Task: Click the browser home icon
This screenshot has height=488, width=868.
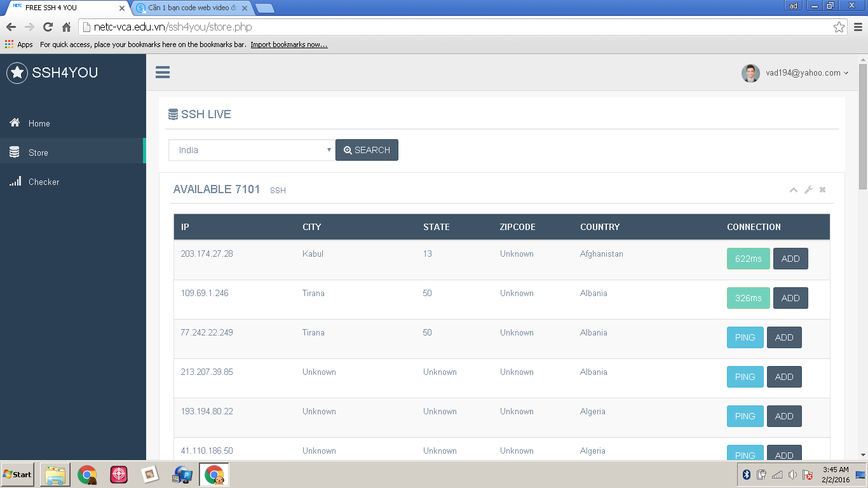Action: 66,27
